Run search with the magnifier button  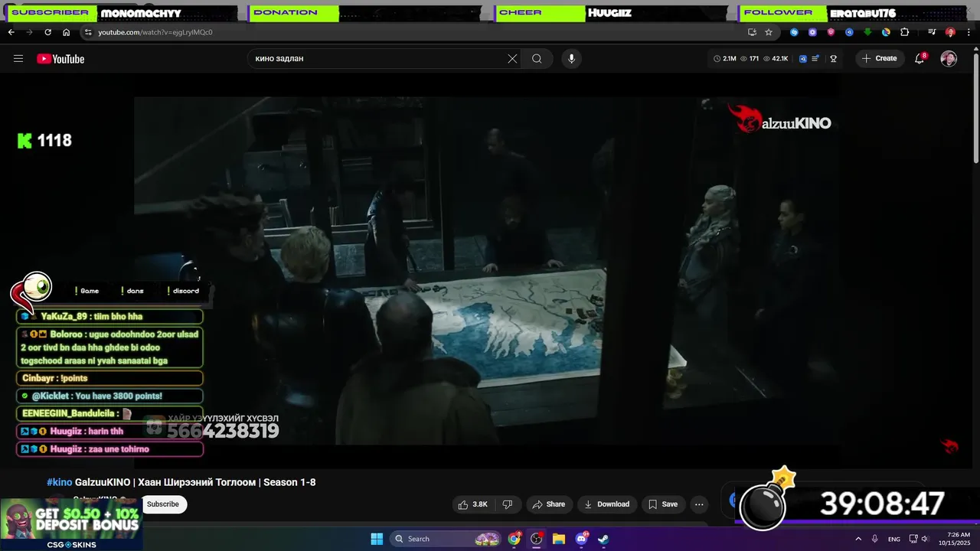point(537,59)
